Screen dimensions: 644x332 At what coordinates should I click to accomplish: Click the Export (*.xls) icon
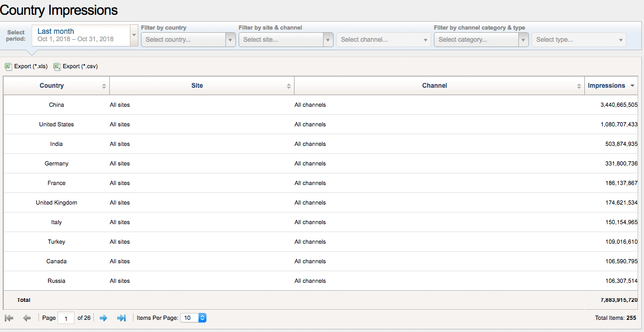point(8,67)
